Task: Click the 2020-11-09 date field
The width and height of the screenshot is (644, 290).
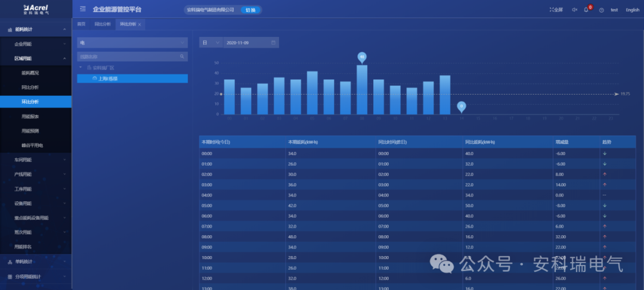Action: pos(251,43)
